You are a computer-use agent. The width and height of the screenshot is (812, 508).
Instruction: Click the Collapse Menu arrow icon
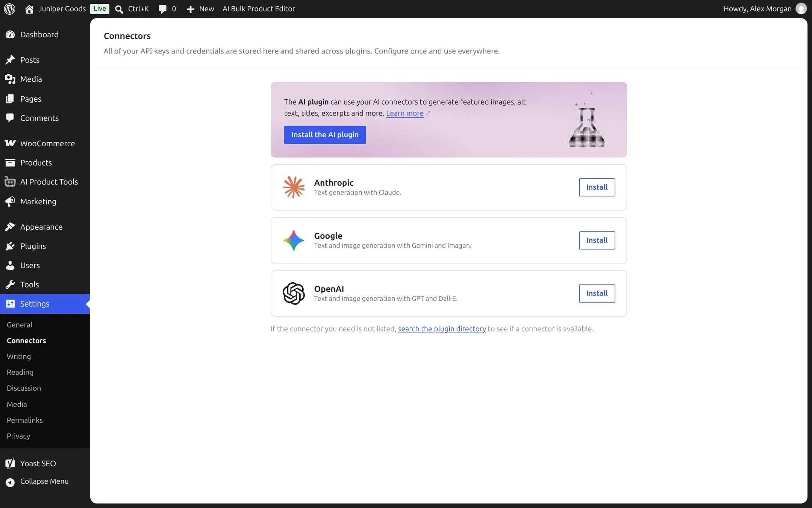10,482
